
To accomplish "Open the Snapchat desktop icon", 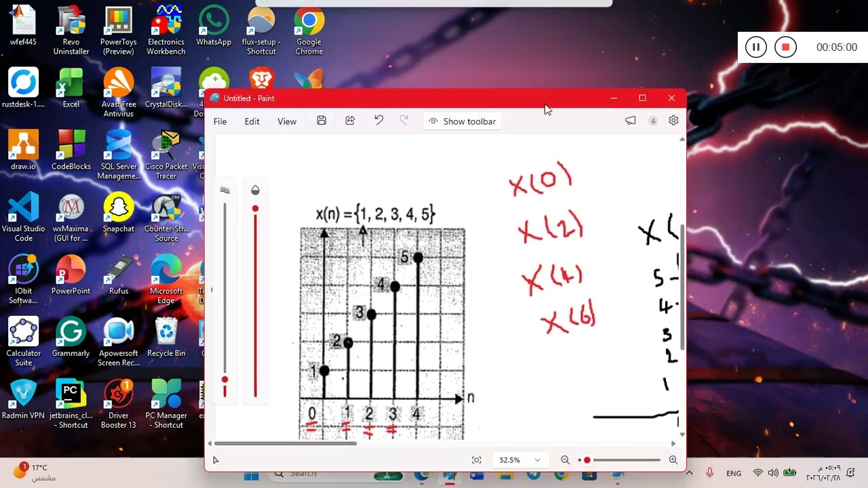I will coord(119,213).
